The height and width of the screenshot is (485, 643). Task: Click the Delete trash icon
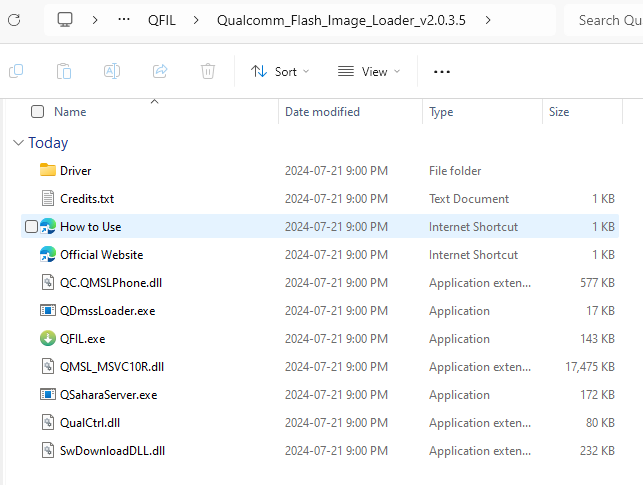(x=208, y=71)
